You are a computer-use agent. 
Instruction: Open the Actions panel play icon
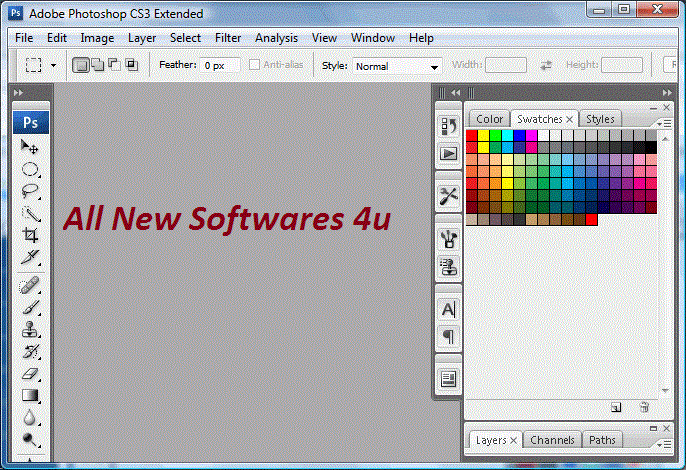[x=448, y=154]
